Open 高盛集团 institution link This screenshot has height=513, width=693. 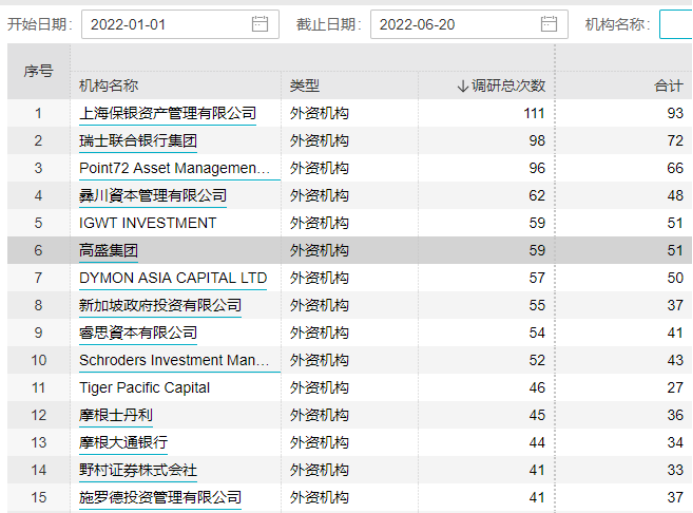tap(108, 251)
